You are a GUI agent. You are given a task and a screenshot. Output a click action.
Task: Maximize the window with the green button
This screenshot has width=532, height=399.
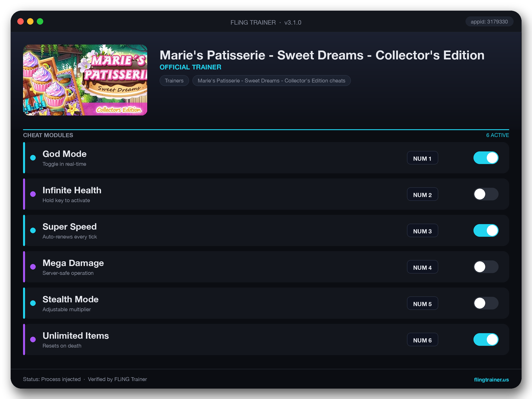(40, 22)
